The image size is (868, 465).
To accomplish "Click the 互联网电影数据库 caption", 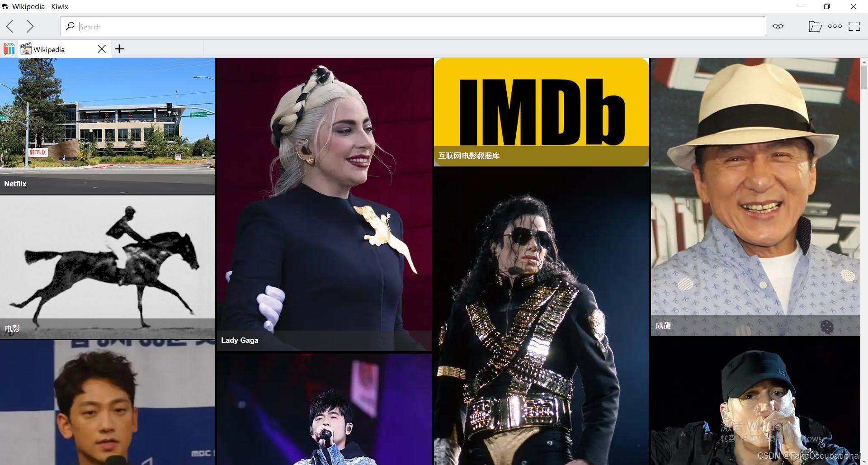I will click(x=469, y=156).
